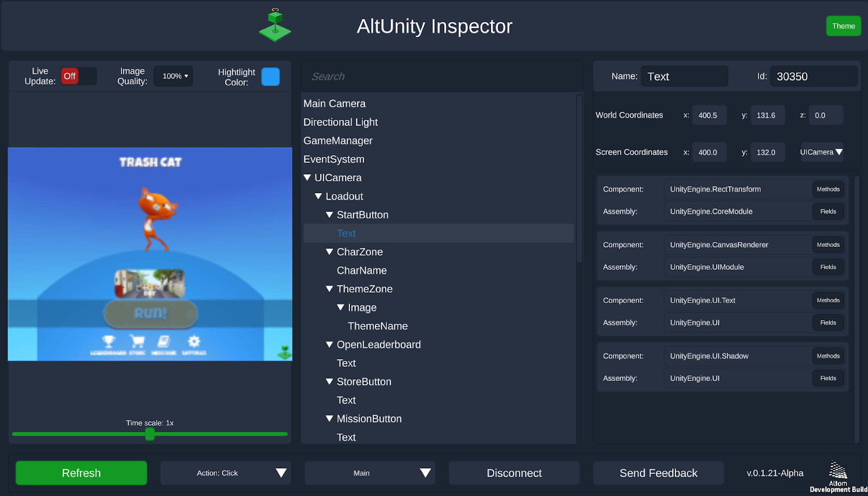Collapse the StartButton tree node
This screenshot has height=496, width=868.
[x=330, y=215]
